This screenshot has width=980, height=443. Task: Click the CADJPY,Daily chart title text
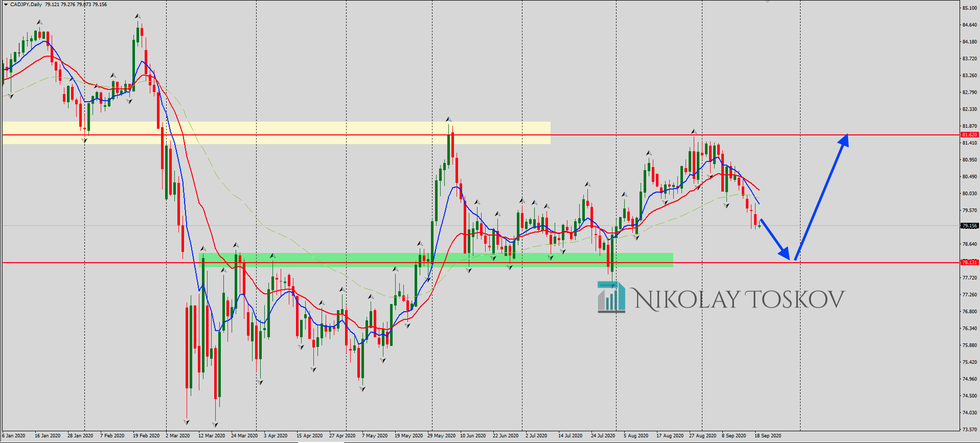pos(26,5)
